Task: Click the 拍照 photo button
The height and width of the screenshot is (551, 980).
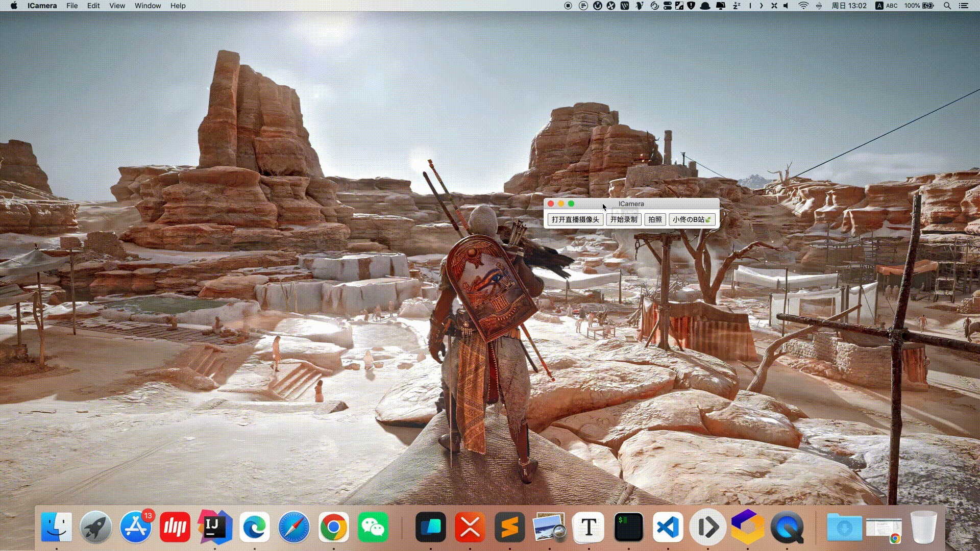Action: 655,219
